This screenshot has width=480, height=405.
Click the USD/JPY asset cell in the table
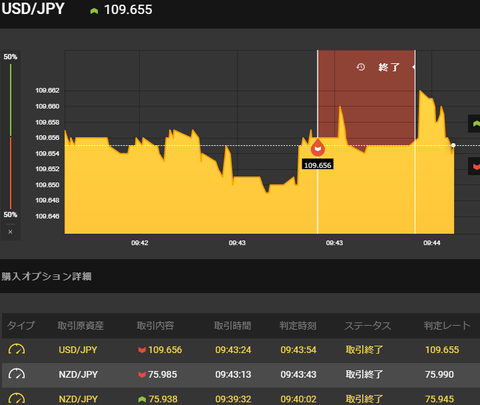coord(78,350)
